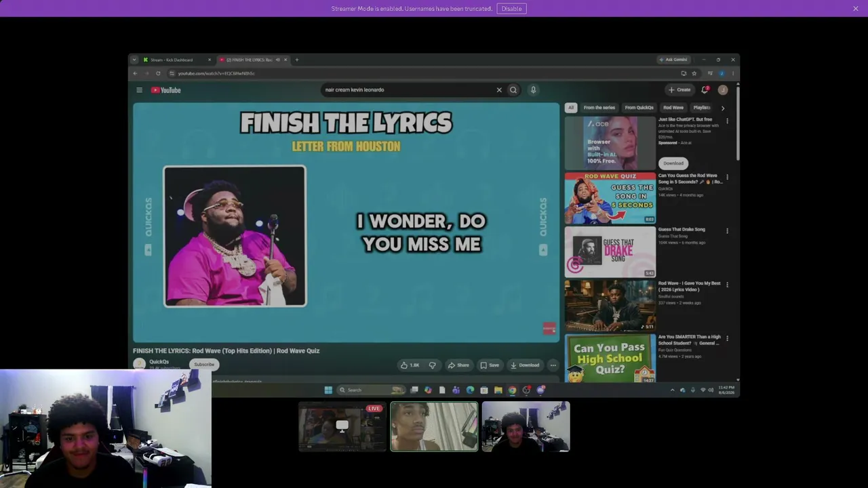Clear the search text with the X icon

click(x=499, y=89)
